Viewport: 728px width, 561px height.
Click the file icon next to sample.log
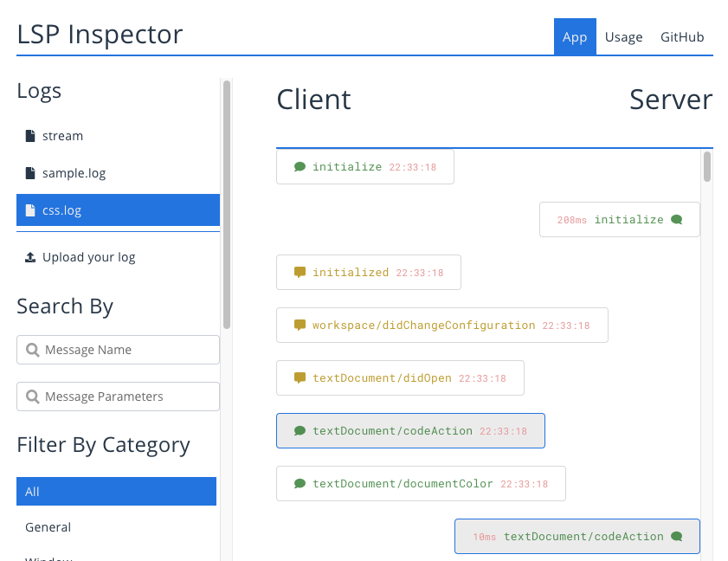[x=30, y=173]
